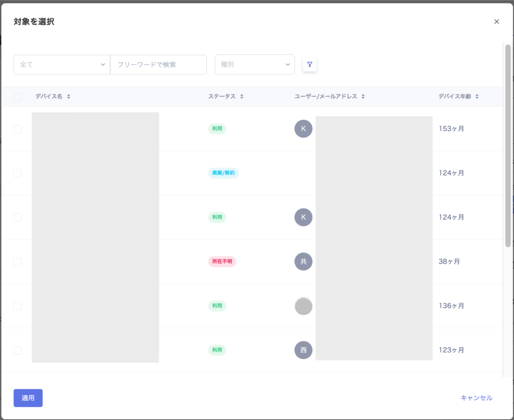Click the 利用 badge in the 123ヶ月 row
Image resolution: width=514 pixels, height=420 pixels.
click(217, 350)
